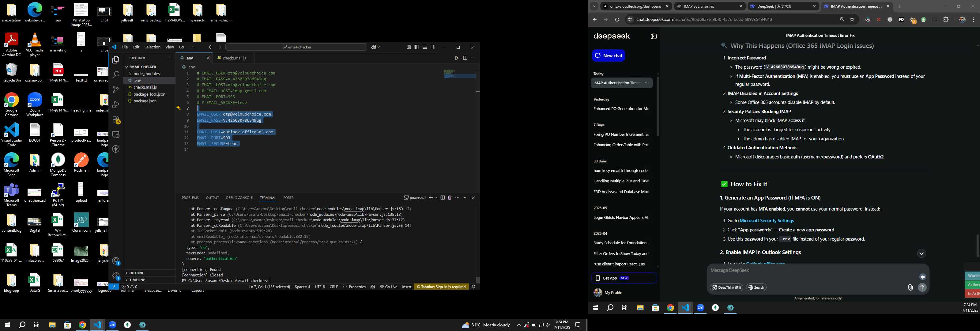Open Chrome three-dot menu
980x331 pixels.
pos(973,19)
